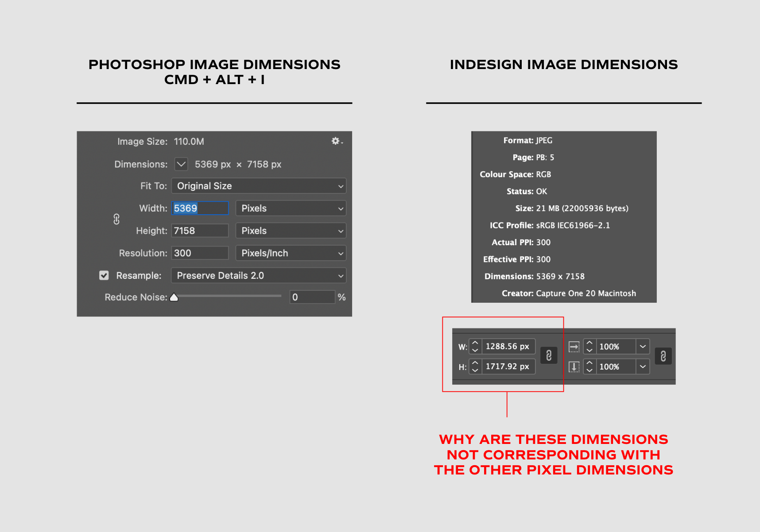Click the W field up stepper arrow
This screenshot has width=760, height=532.
pos(475,342)
